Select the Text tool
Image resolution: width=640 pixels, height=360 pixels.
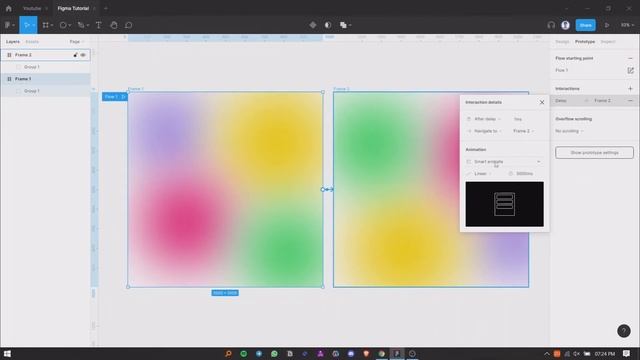[98, 25]
